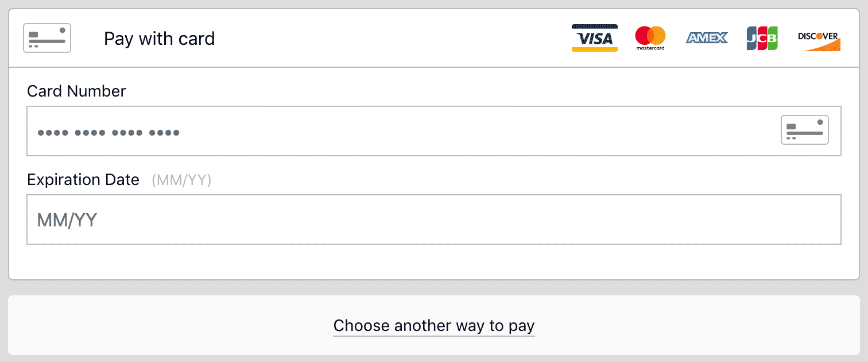Click the Mastercard logo
The width and height of the screenshot is (868, 362).
coord(650,38)
